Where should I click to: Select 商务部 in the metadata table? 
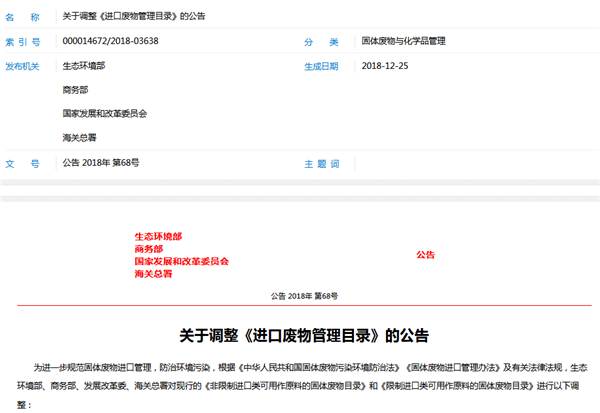[x=76, y=90]
